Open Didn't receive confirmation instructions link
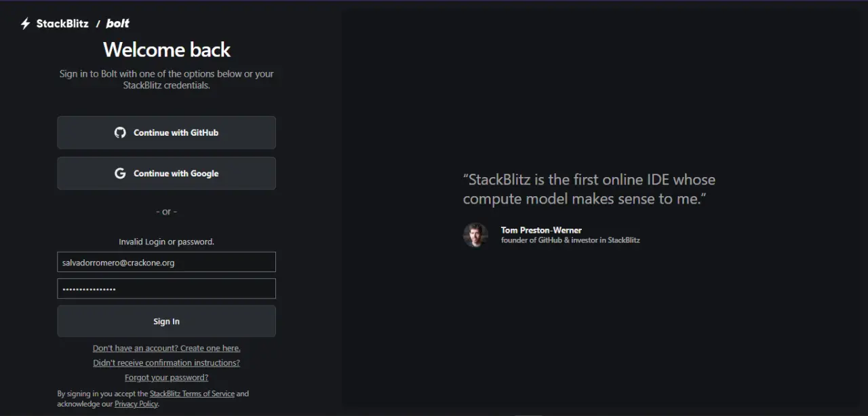Viewport: 868px width, 416px height. click(x=166, y=363)
